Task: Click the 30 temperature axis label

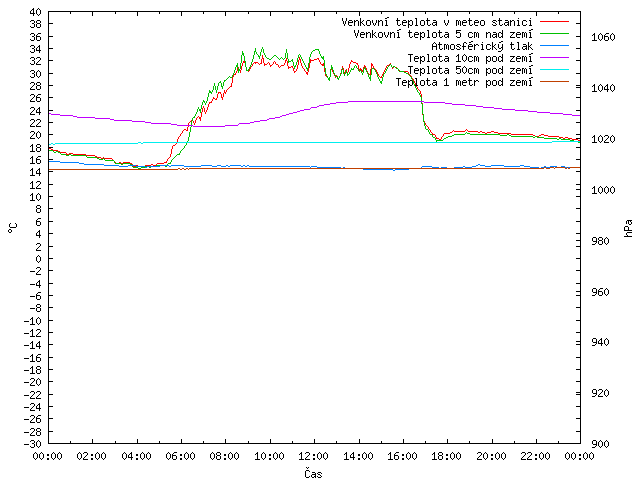Action: click(x=36, y=73)
